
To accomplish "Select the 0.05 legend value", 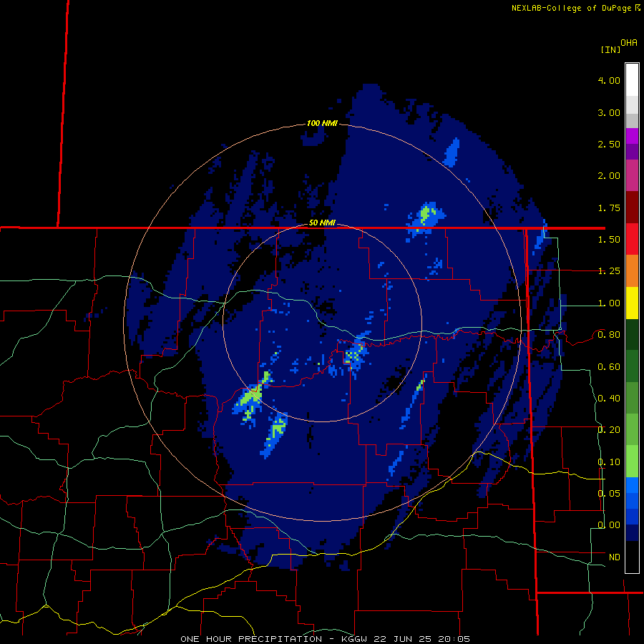I will [609, 493].
